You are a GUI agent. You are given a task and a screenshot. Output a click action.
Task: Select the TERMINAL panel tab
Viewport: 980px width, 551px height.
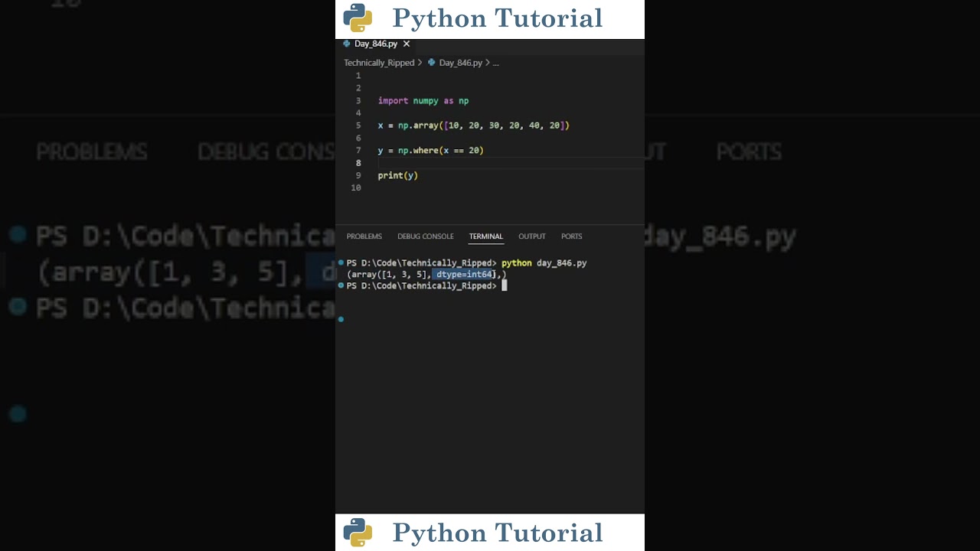click(486, 236)
